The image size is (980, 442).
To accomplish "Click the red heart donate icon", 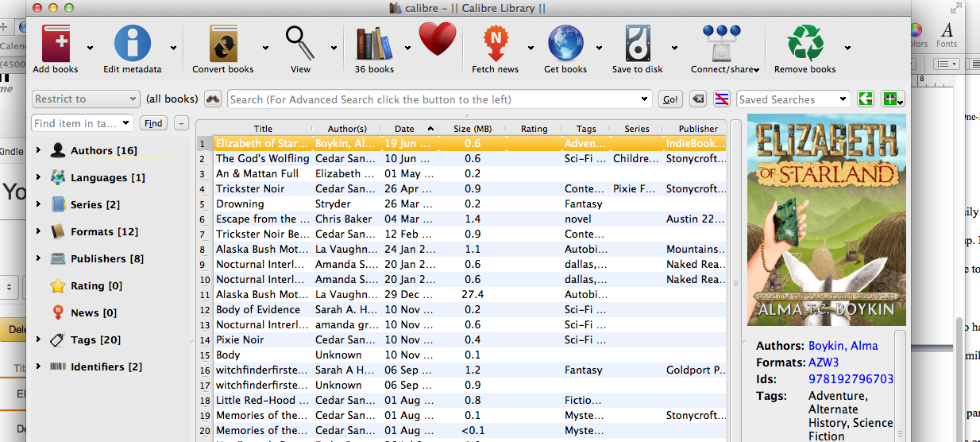I will [x=438, y=40].
